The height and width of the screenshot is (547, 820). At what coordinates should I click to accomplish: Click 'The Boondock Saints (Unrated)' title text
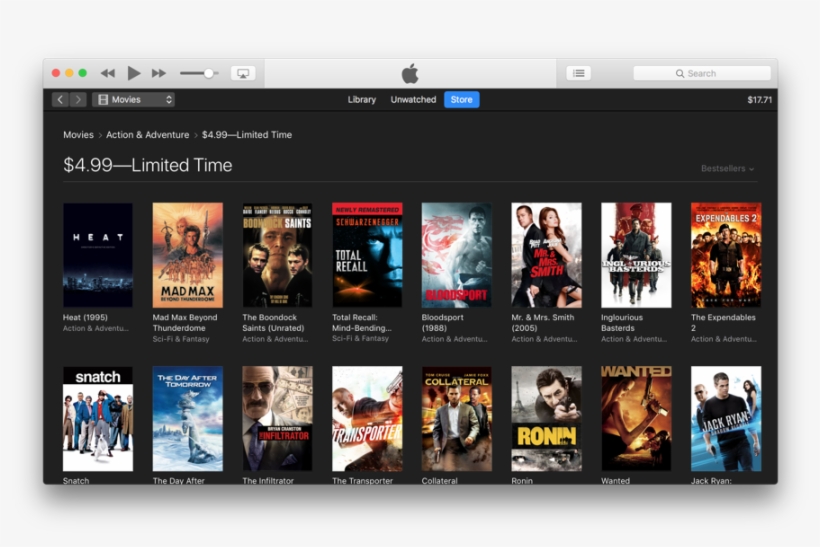pos(273,323)
